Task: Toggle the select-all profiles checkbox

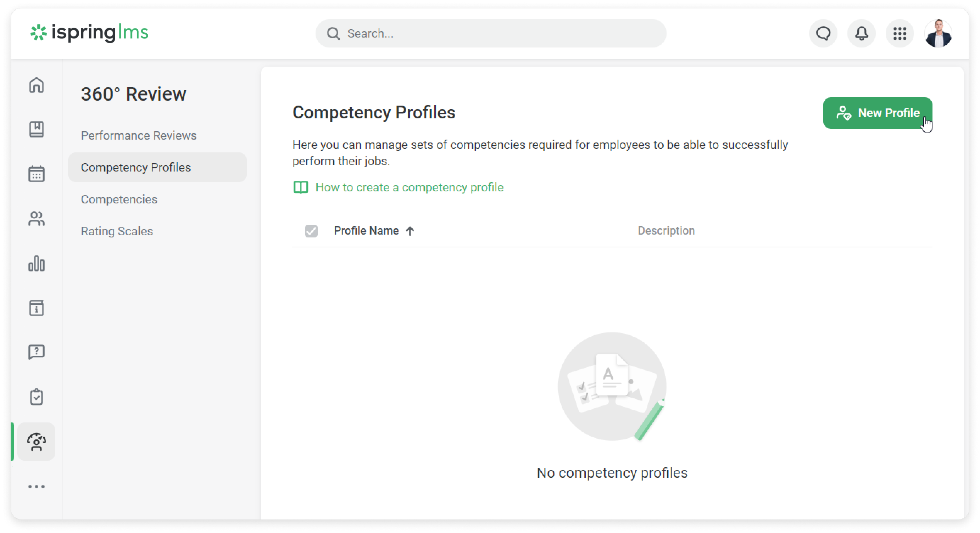Action: (x=311, y=231)
